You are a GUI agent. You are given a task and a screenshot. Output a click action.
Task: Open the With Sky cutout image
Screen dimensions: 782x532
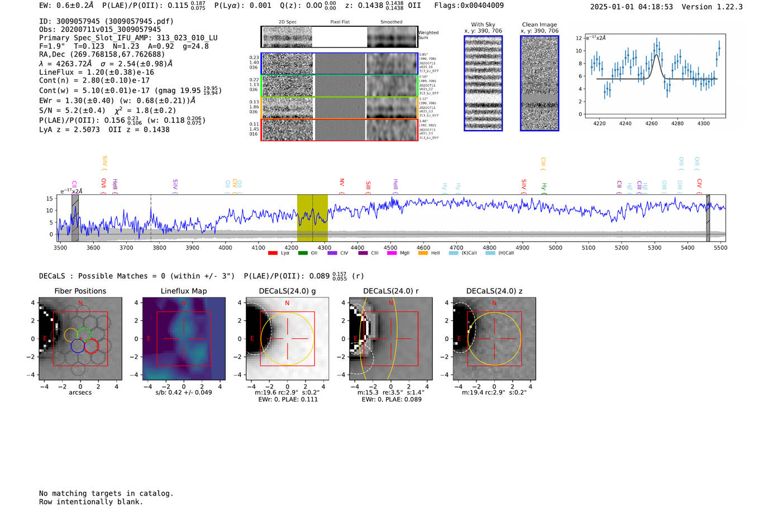[x=483, y=83]
